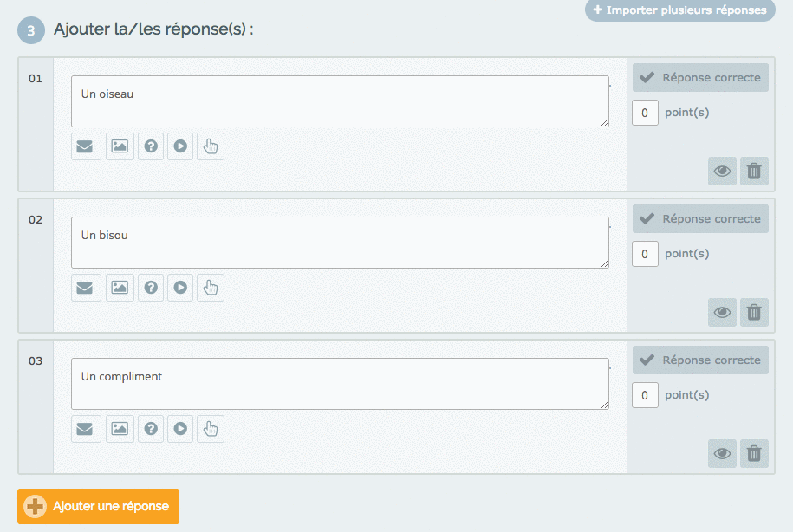Click the 'Ajouter la/les réponse(s) :' heading

tap(153, 29)
